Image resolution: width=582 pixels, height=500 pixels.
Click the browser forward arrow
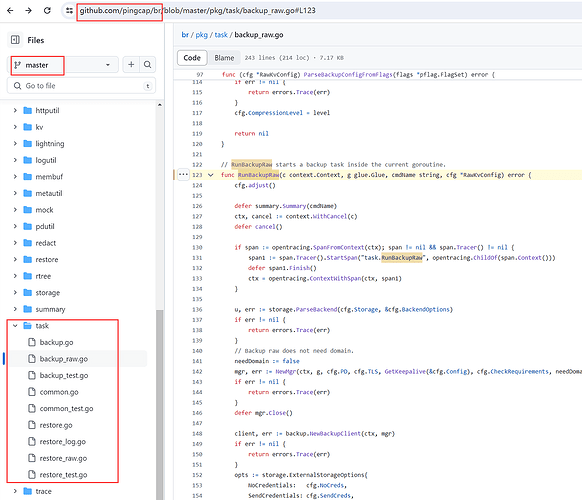(x=28, y=10)
